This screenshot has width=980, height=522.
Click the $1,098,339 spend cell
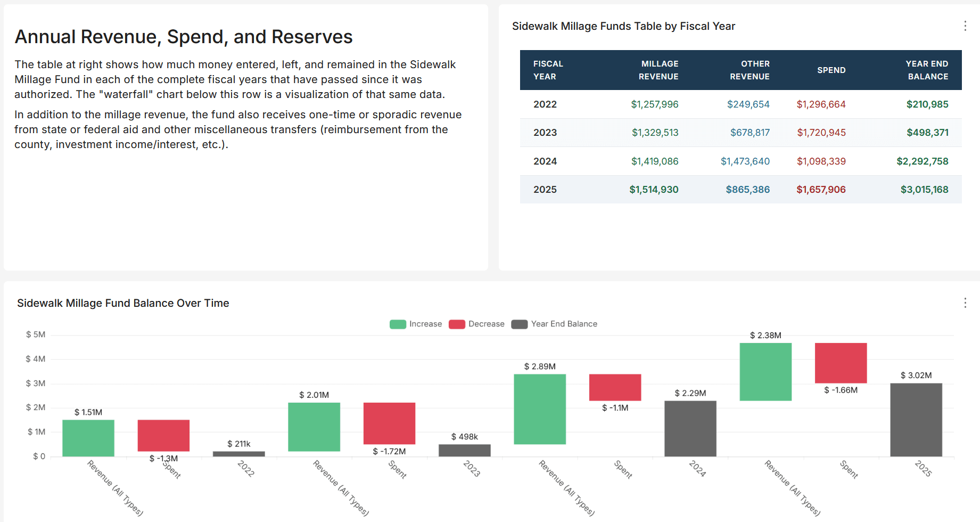click(x=821, y=161)
